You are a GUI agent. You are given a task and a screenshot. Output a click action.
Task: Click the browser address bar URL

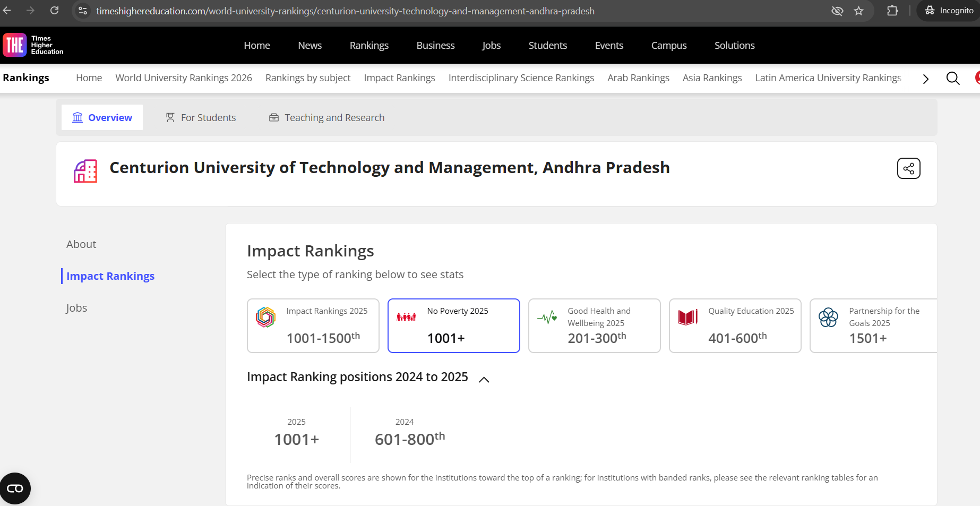pyautogui.click(x=345, y=11)
